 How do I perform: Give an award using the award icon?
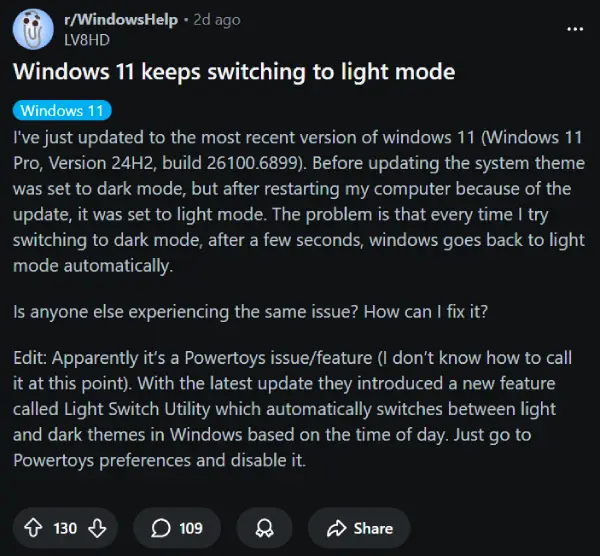[264, 528]
